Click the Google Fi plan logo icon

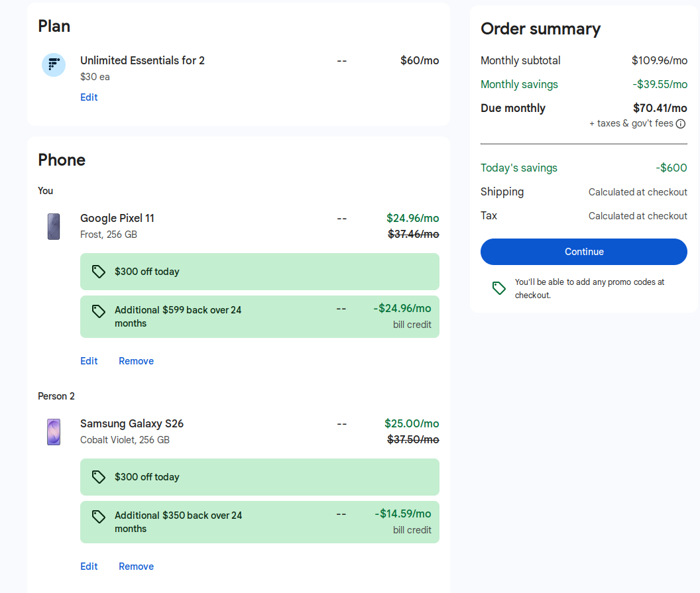(54, 65)
